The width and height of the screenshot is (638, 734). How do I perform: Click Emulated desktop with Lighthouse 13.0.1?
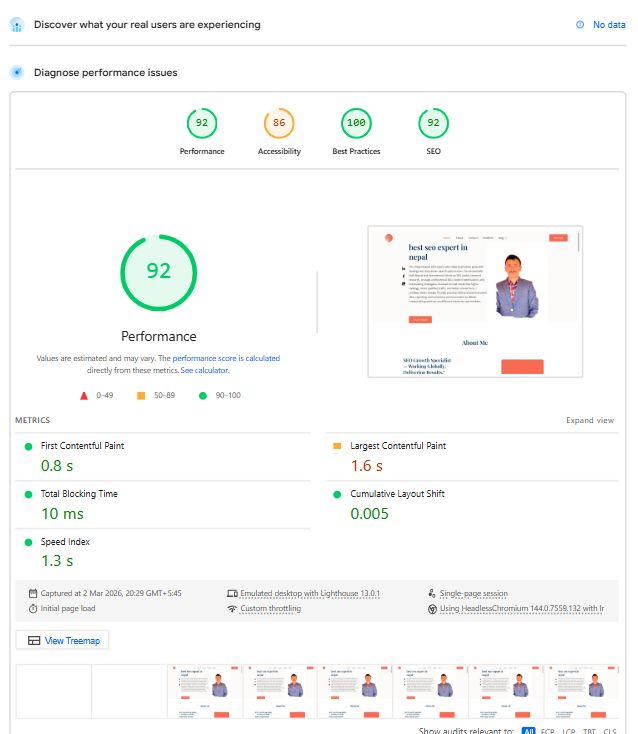(310, 594)
